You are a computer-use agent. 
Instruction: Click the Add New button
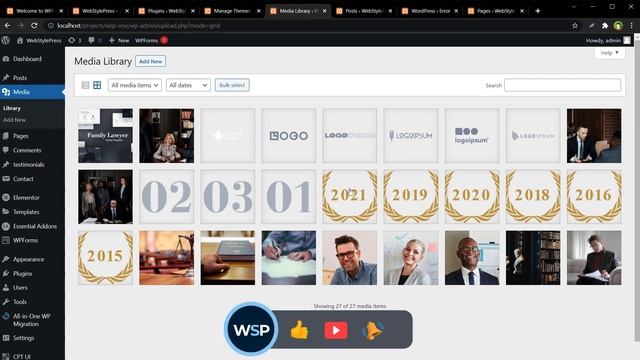click(150, 61)
